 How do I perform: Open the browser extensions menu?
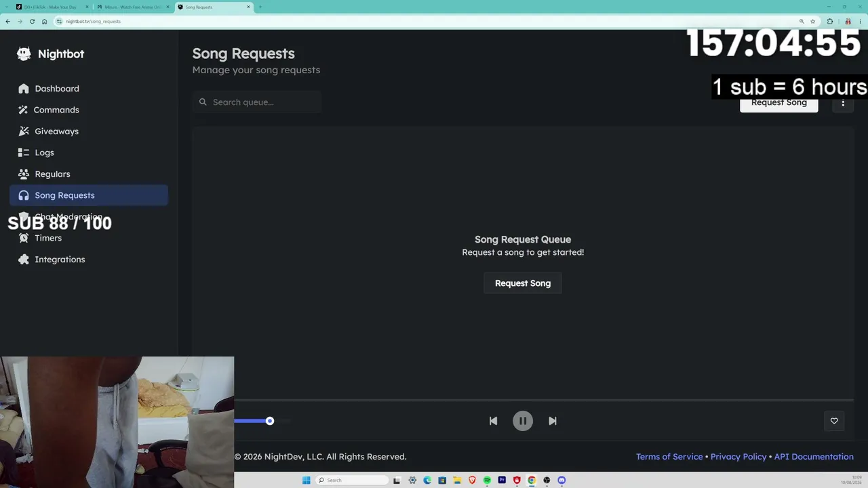click(x=830, y=22)
